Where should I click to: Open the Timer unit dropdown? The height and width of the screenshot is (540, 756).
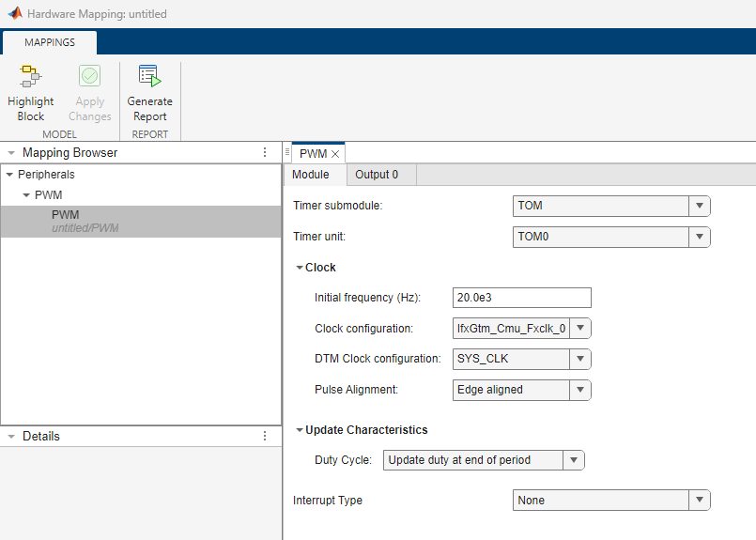700,238
